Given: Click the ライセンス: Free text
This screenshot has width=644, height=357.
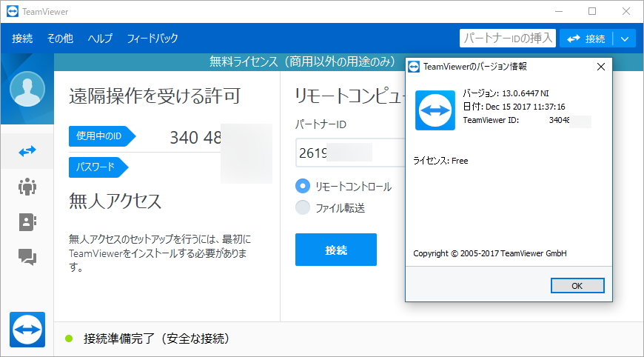Looking at the screenshot, I should (440, 161).
